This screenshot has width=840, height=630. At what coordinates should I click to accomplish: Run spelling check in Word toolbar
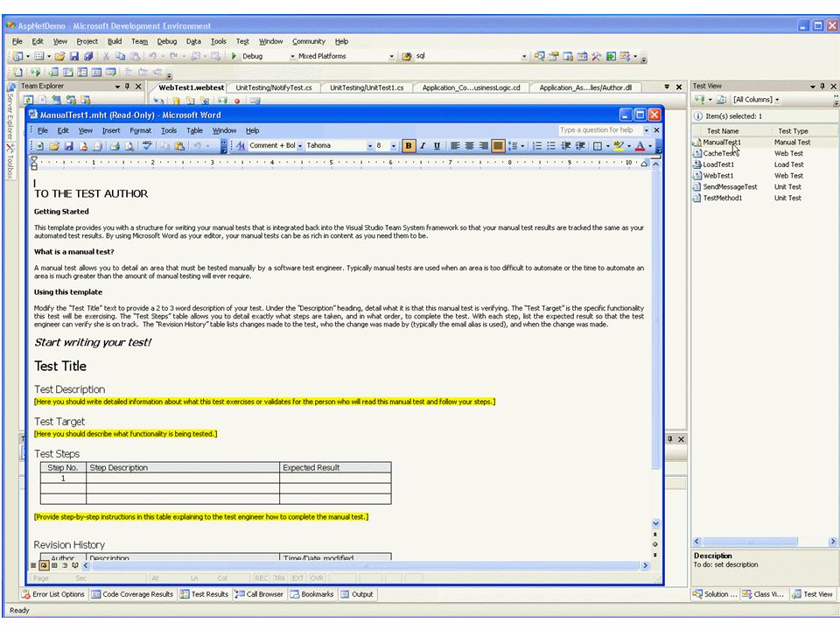pyautogui.click(x=147, y=146)
